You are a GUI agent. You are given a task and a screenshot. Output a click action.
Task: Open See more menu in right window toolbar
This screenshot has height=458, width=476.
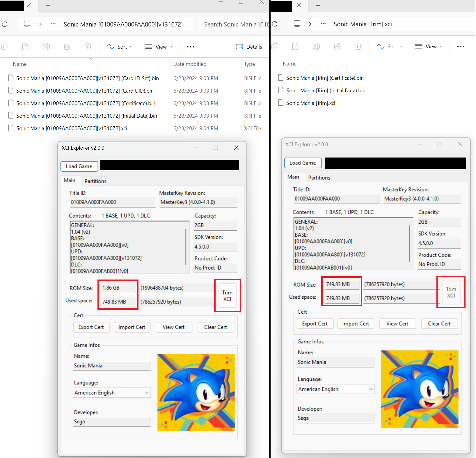[x=461, y=47]
